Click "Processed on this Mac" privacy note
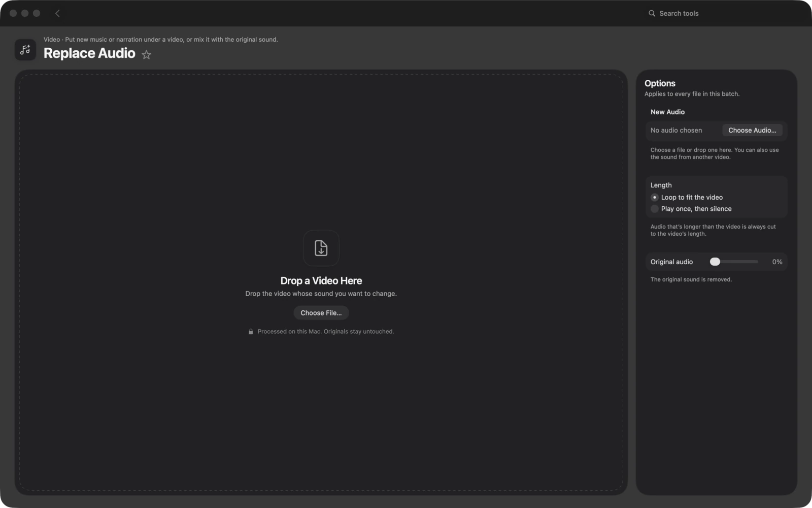The height and width of the screenshot is (508, 812). (x=326, y=332)
